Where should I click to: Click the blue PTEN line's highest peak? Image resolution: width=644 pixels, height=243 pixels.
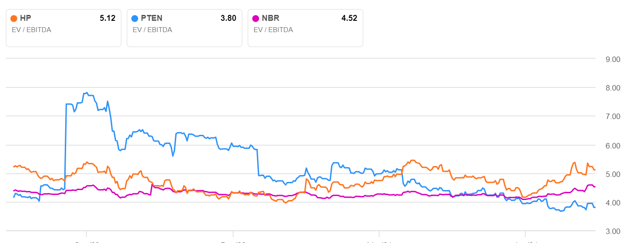point(87,93)
